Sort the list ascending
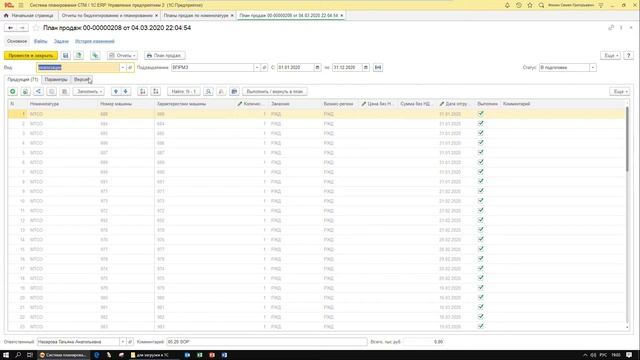The width and height of the screenshot is (640, 360). [142, 91]
